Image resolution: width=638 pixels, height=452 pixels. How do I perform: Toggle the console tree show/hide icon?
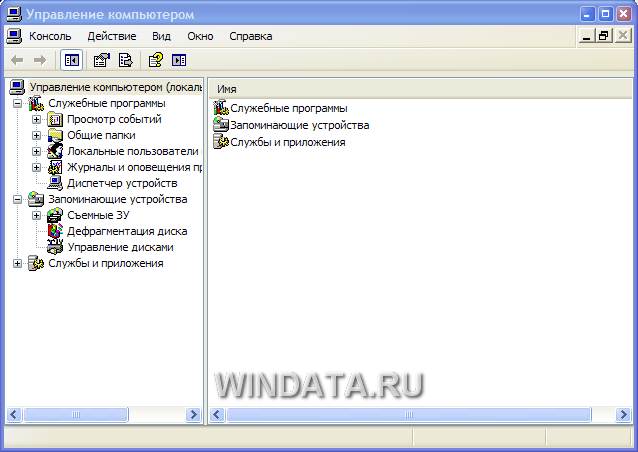coord(72,61)
